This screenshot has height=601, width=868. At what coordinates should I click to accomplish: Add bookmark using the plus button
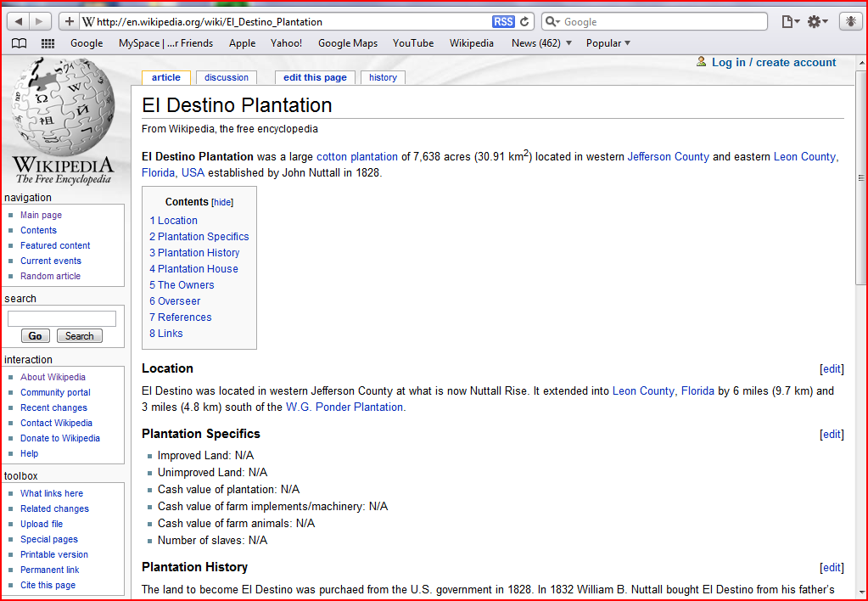(x=70, y=21)
